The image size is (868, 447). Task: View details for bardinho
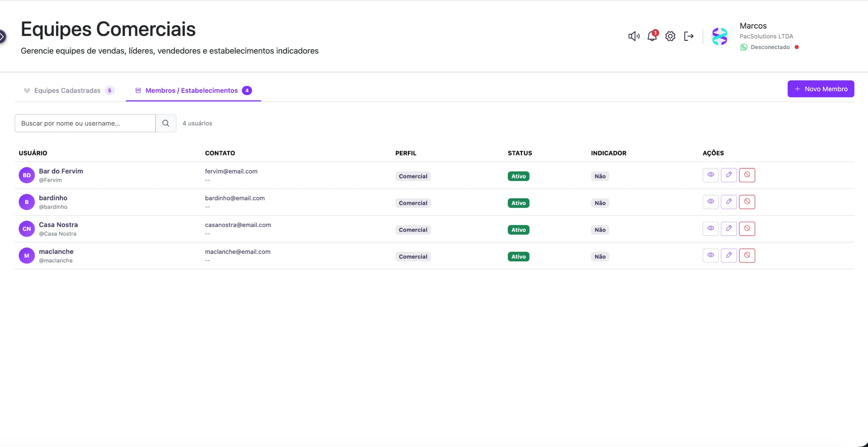[711, 202]
